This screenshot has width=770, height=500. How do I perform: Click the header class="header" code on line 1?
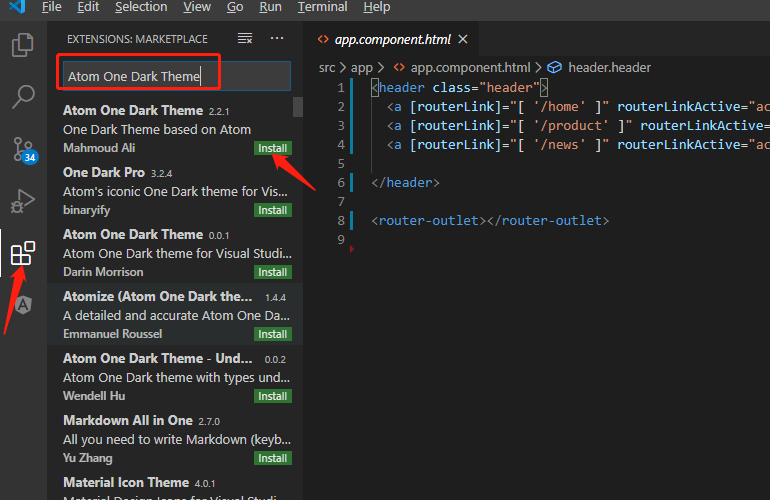pos(459,88)
